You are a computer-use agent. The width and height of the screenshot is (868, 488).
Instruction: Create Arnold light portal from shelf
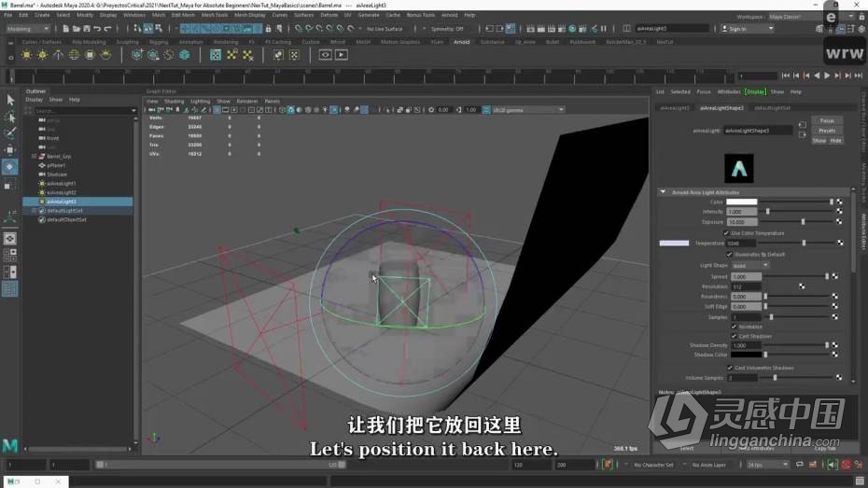90,55
